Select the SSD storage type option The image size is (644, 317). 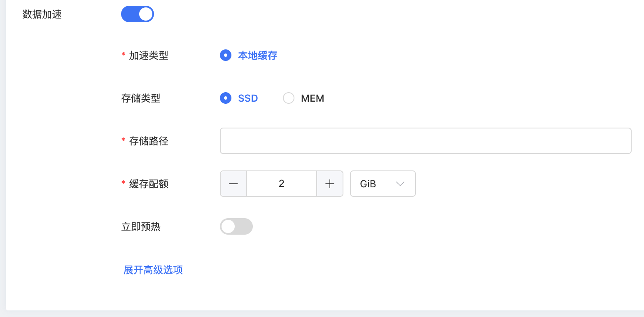point(226,98)
